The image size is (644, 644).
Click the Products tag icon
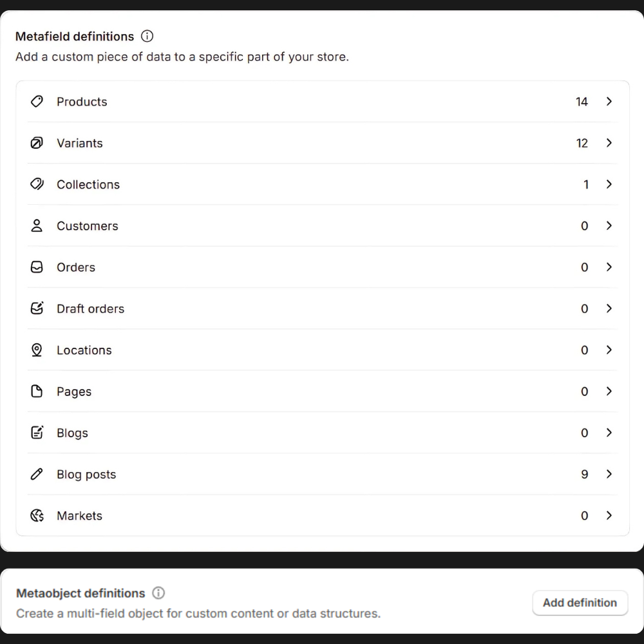pos(37,102)
